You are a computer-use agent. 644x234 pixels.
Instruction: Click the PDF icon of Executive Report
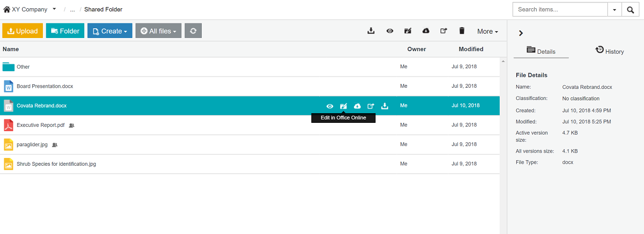(x=8, y=125)
